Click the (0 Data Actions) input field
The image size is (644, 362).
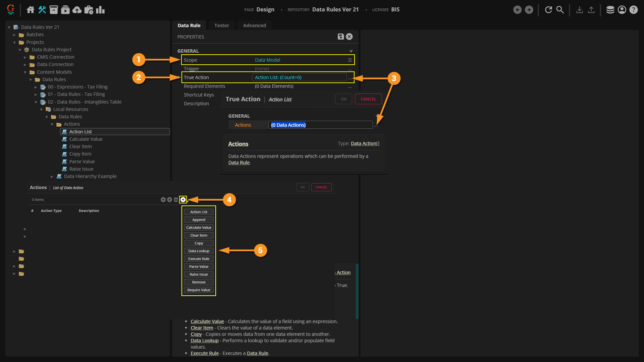click(320, 125)
